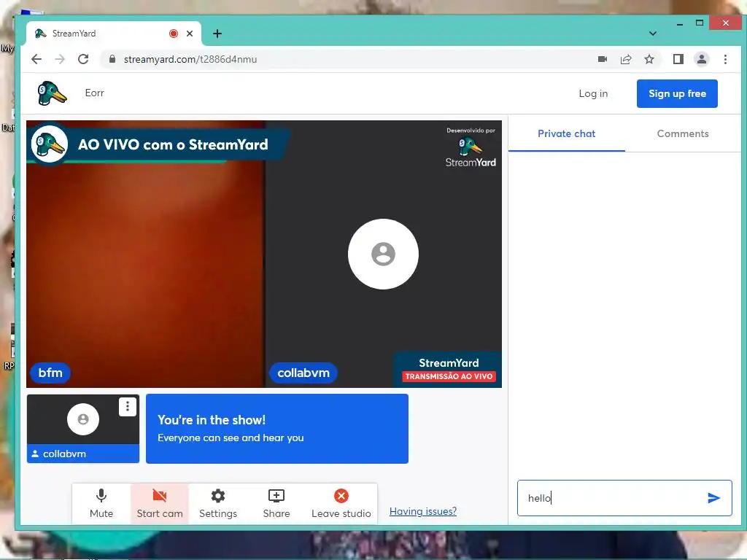Share this page icon

(x=625, y=59)
